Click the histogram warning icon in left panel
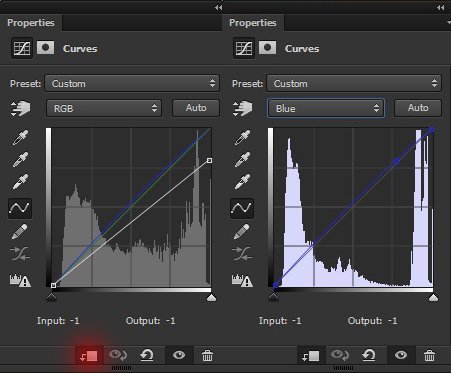The image size is (451, 373). click(20, 280)
